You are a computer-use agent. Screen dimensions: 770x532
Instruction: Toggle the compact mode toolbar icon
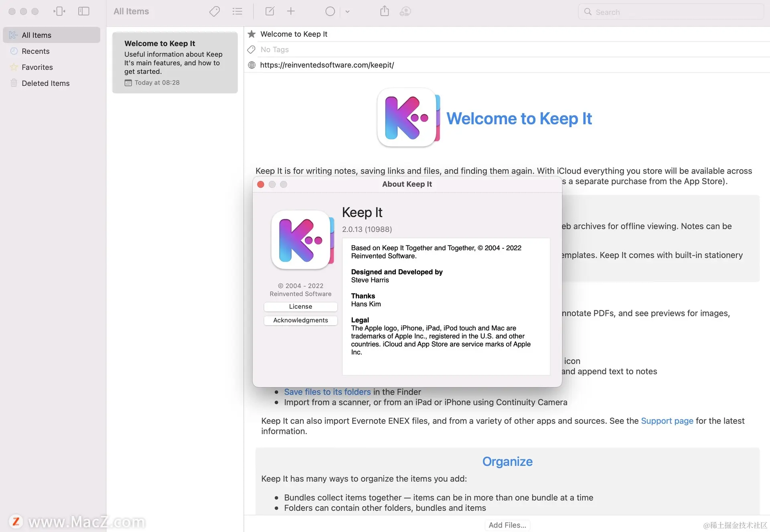59,11
